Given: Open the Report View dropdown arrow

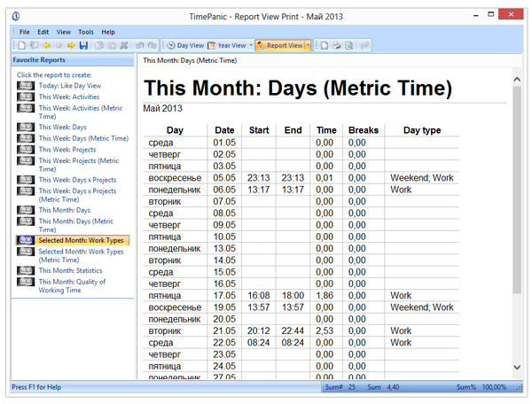Looking at the screenshot, I should point(308,45).
